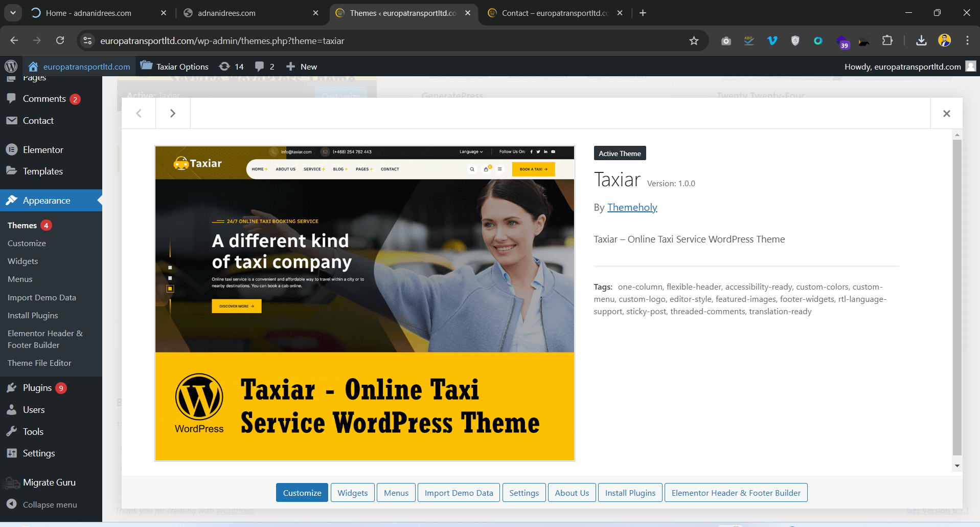Viewport: 980px width, 527px height.
Task: Click Import Demo Data in sidebar submenu
Action: (x=42, y=297)
